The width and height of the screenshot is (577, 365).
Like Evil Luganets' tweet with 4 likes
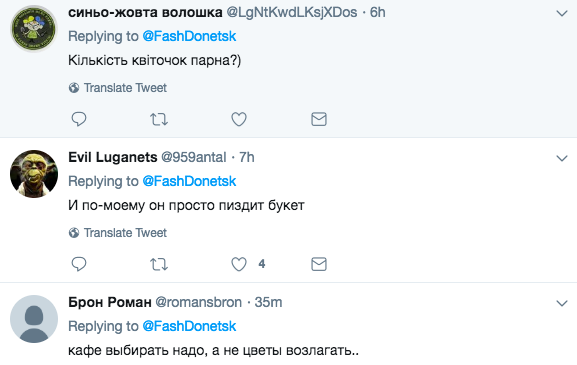239,264
